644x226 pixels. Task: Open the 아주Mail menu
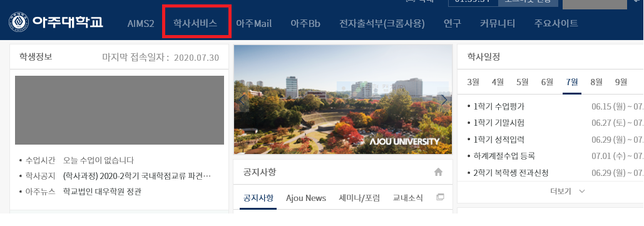click(x=254, y=23)
